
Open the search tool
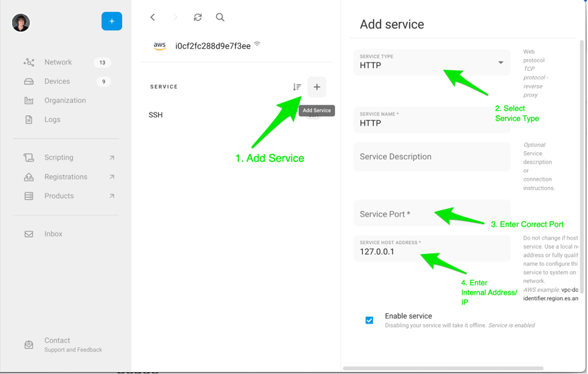(x=220, y=17)
